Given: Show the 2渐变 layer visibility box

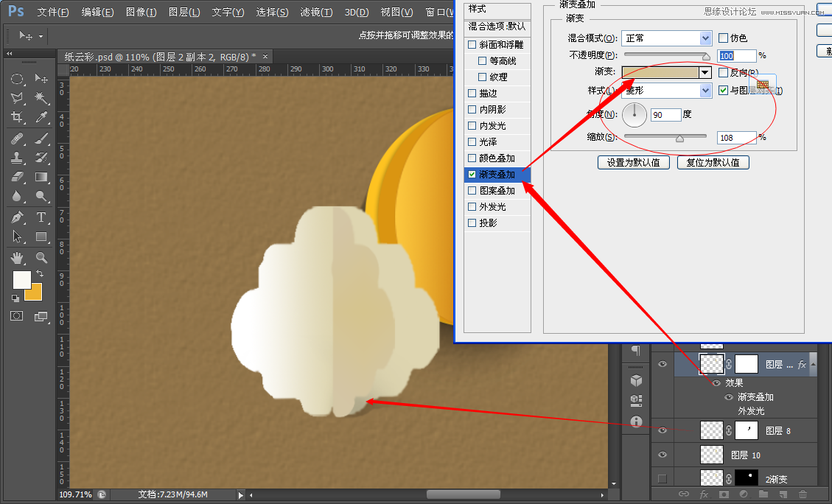Looking at the screenshot, I should pyautogui.click(x=663, y=479).
